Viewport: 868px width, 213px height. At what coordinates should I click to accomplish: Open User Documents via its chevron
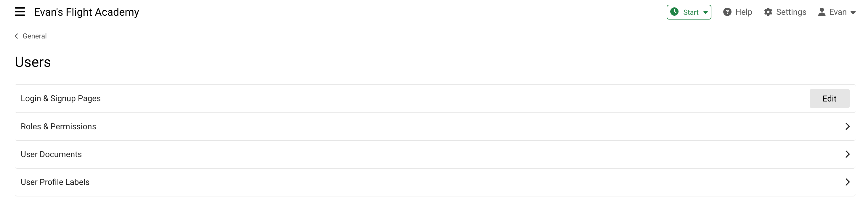848,154
